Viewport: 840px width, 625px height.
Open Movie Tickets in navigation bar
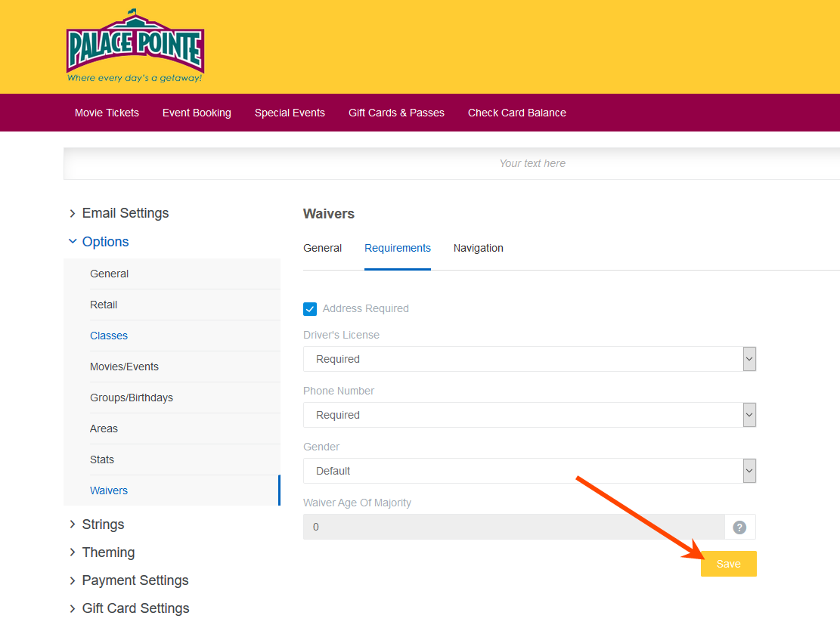click(107, 113)
